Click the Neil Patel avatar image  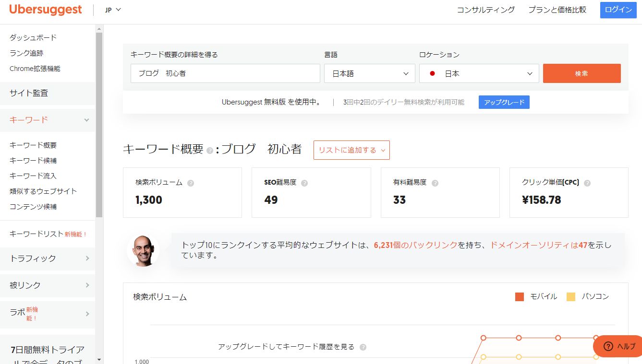143,250
